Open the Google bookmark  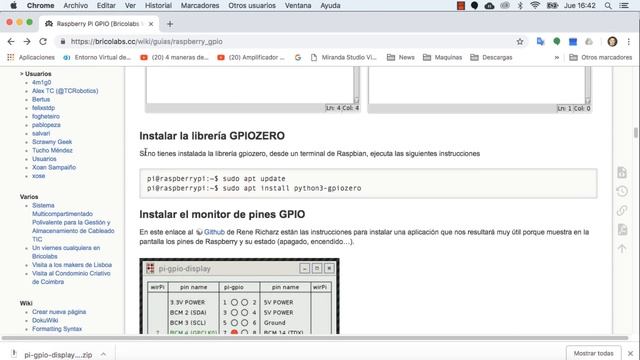[x=298, y=58]
